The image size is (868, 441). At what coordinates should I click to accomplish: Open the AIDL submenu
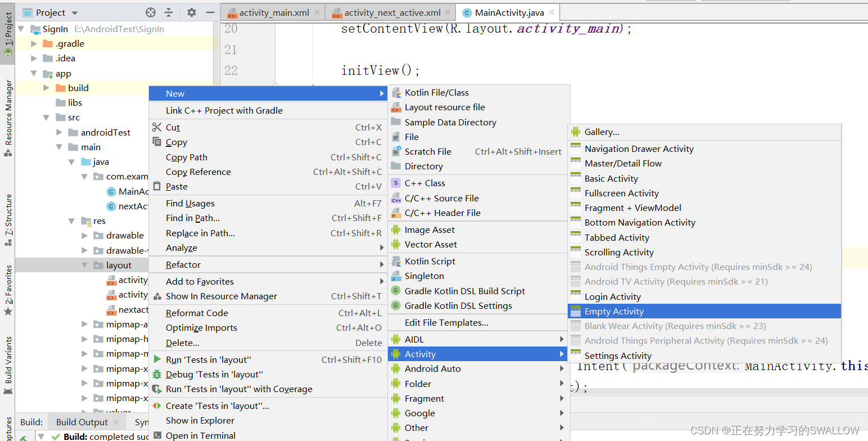coord(479,339)
